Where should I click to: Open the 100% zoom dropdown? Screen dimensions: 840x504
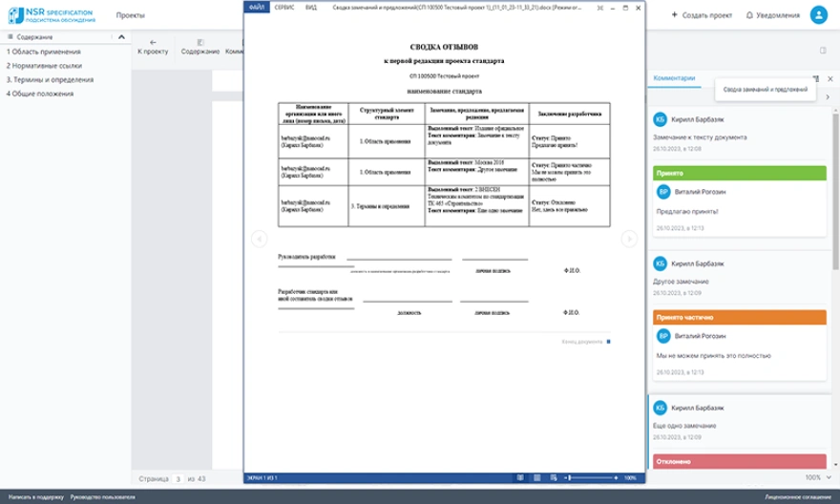coord(818,477)
